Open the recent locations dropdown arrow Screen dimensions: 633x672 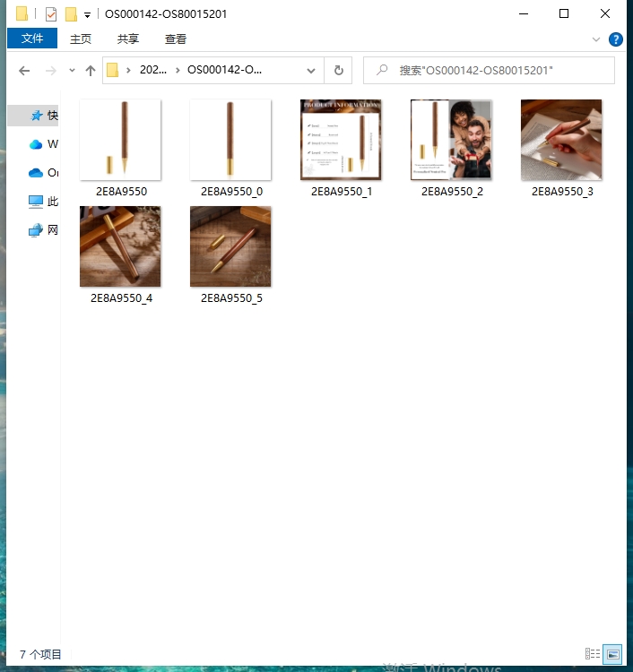click(x=71, y=71)
